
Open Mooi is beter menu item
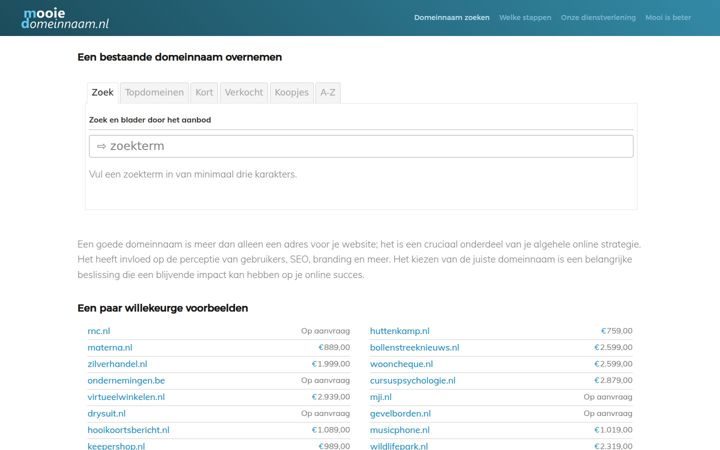tap(668, 17)
